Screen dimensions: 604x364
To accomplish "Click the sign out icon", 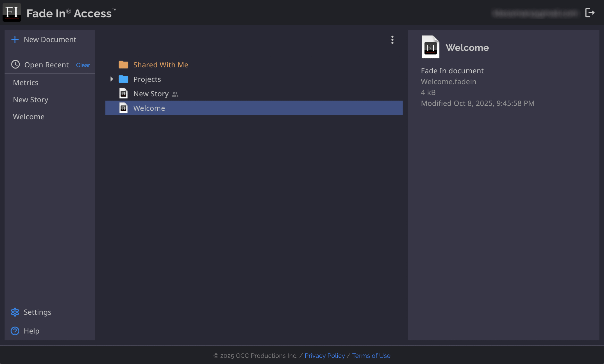I will coord(590,13).
